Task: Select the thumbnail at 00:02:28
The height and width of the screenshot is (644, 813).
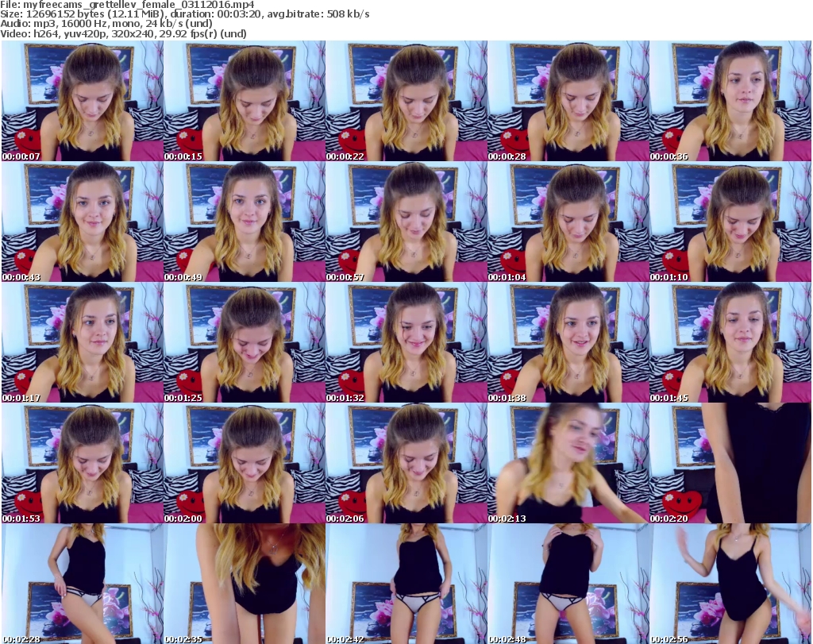Action: pyautogui.click(x=82, y=584)
